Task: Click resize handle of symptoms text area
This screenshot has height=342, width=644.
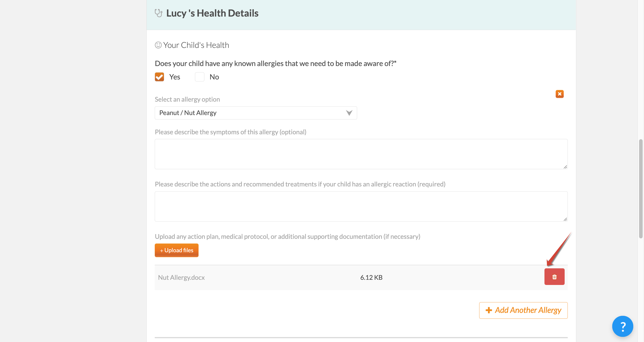Action: [565, 167]
